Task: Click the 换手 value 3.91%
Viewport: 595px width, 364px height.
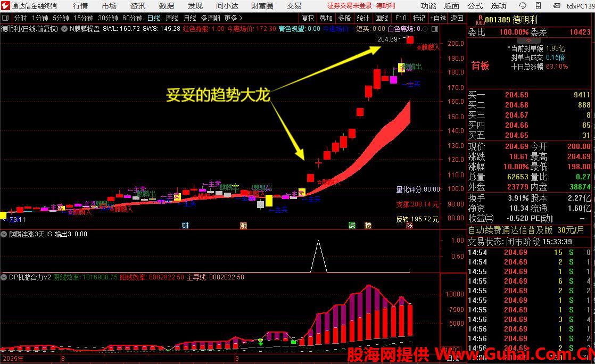Action: tap(518, 198)
